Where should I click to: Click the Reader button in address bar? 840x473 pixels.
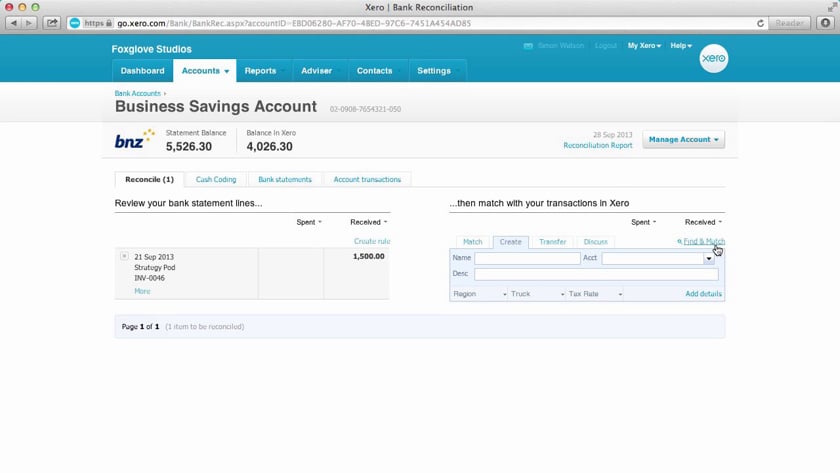tap(789, 23)
